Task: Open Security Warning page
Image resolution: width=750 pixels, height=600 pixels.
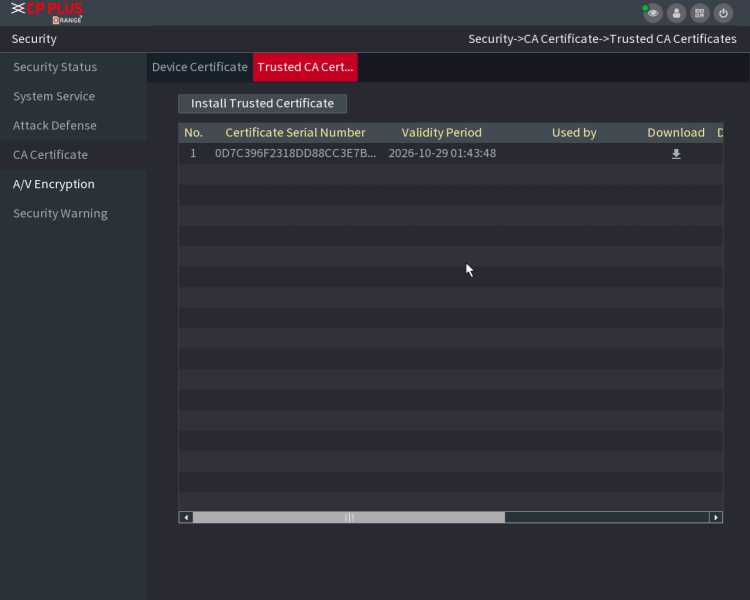Action: tap(60, 214)
